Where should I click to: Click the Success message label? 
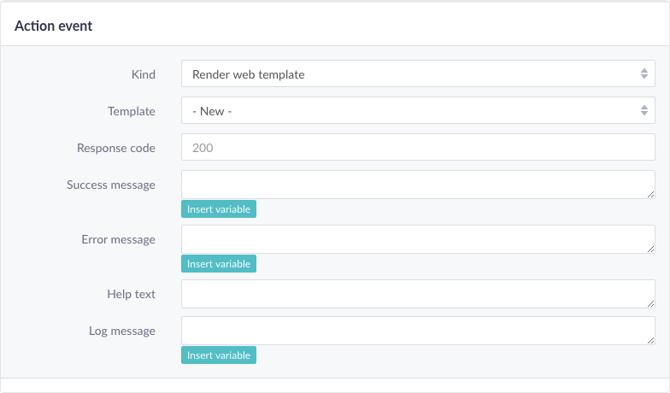click(111, 185)
